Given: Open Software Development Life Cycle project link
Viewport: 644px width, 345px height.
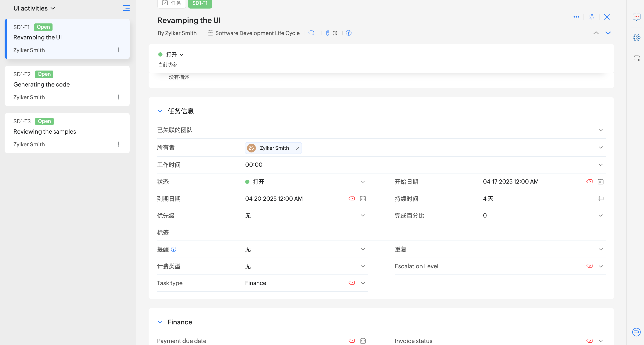Looking at the screenshot, I should tap(257, 33).
